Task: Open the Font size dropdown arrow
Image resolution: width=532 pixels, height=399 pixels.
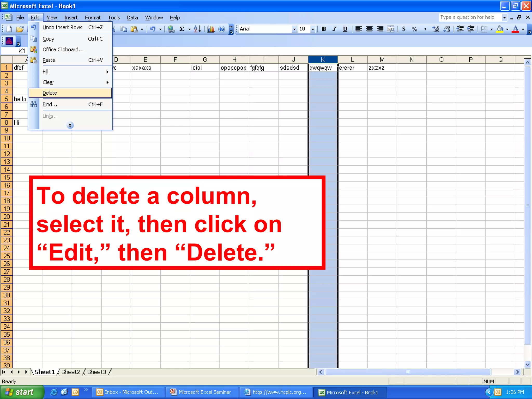Action: pyautogui.click(x=313, y=29)
